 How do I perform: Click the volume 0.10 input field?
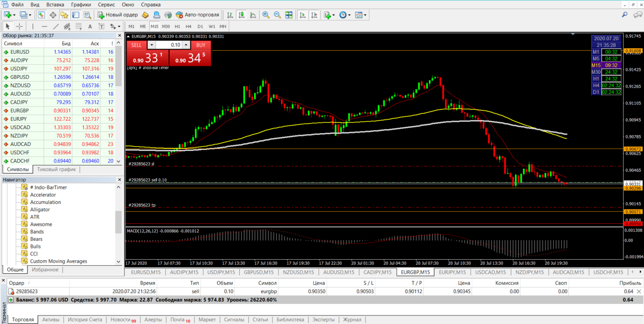click(169, 45)
